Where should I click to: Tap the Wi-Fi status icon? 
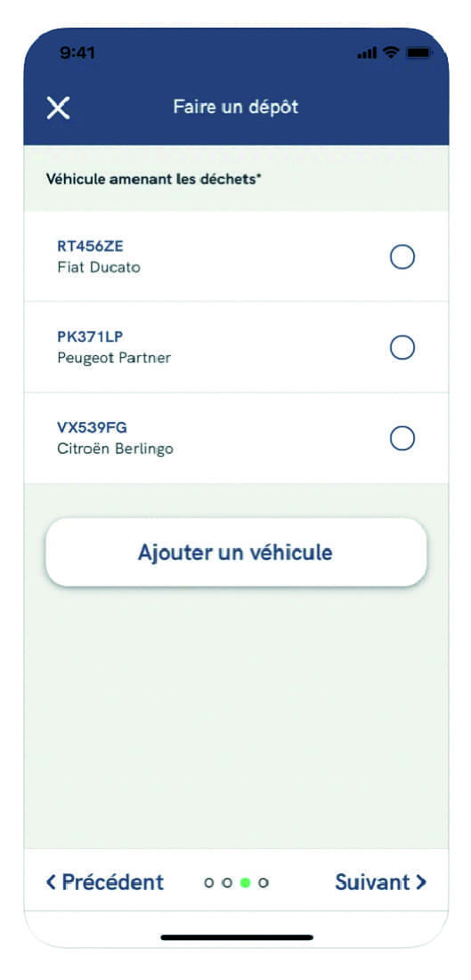[392, 53]
